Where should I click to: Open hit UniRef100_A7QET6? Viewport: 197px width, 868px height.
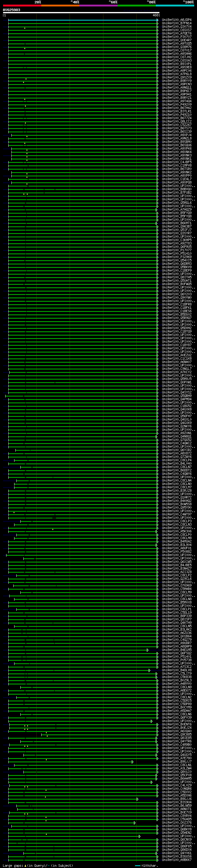(176, 33)
